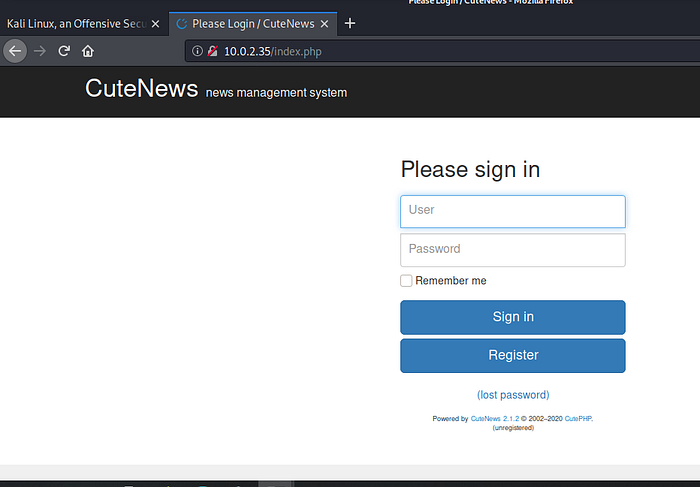Image resolution: width=700 pixels, height=487 pixels.
Task: Enable the Remember me checkbox
Action: pyautogui.click(x=406, y=281)
